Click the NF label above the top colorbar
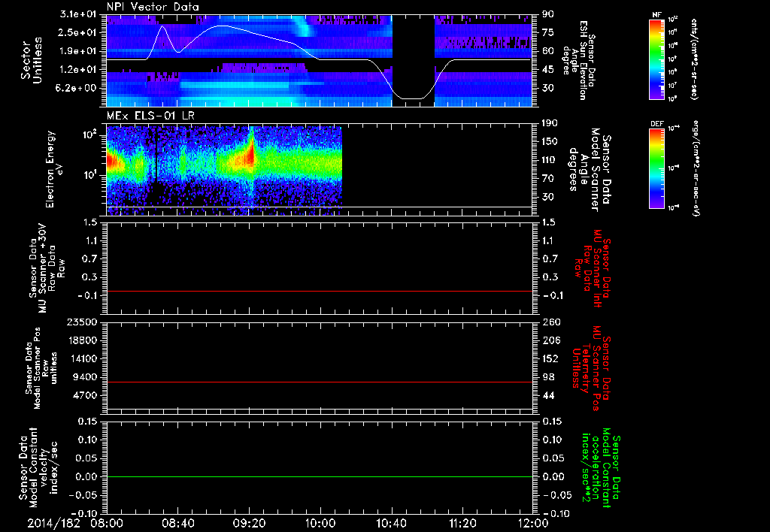This screenshot has width=770, height=532. (x=656, y=15)
